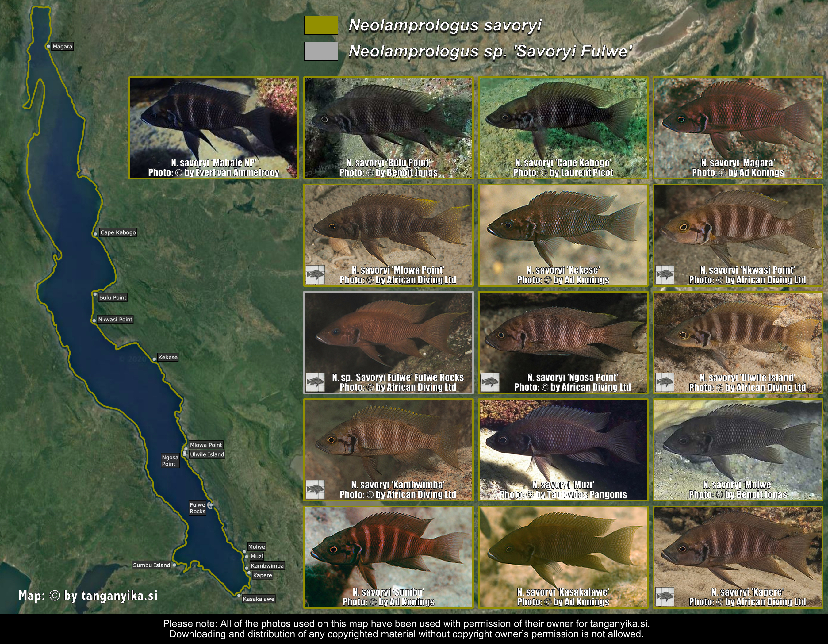Click African Diving logo on Ulwile Island photo
This screenshot has height=644, width=828.
[x=665, y=382]
